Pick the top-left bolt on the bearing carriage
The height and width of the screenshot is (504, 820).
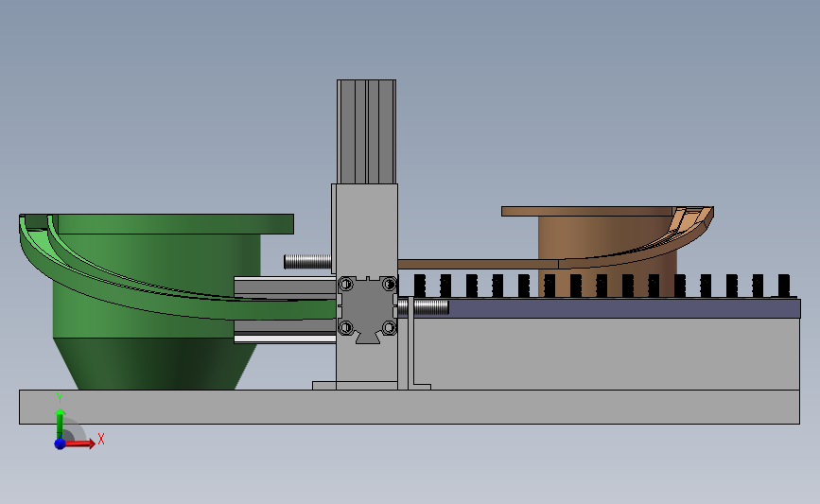pyautogui.click(x=345, y=285)
